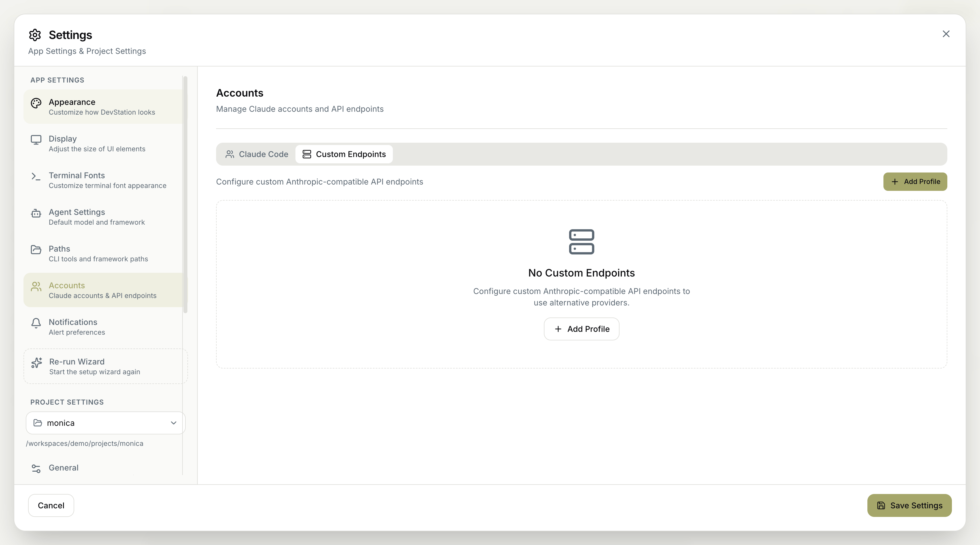This screenshot has width=980, height=545.
Task: Click the Settings gear icon in header
Action: pyautogui.click(x=35, y=35)
